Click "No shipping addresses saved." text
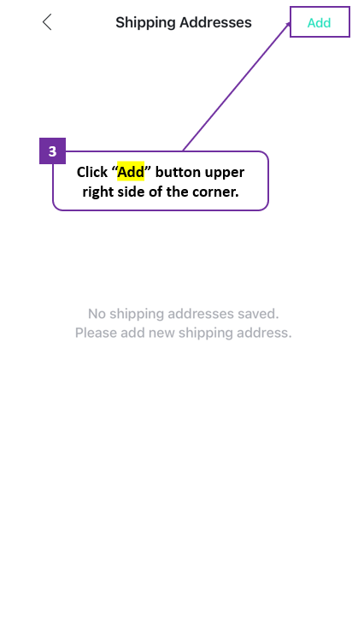The width and height of the screenshot is (364, 644). tap(184, 314)
